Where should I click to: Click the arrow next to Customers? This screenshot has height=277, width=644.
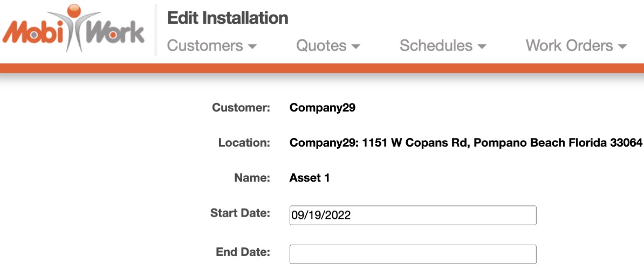252,47
